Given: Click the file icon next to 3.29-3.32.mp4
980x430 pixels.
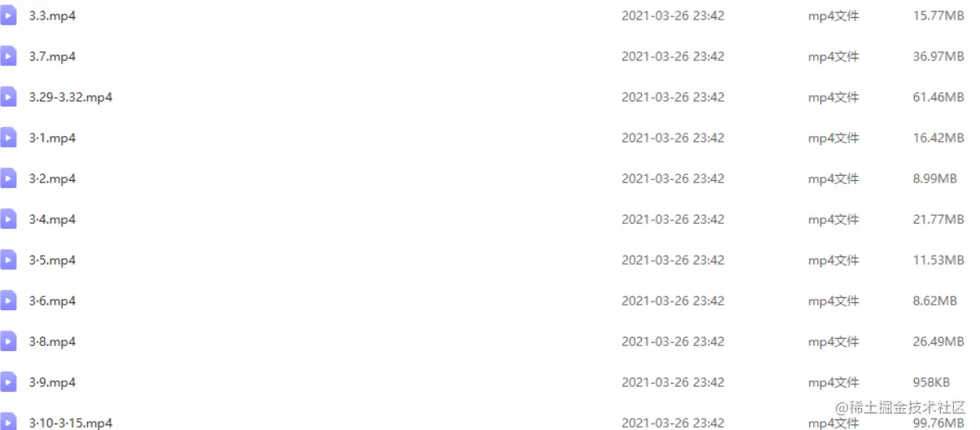Looking at the screenshot, I should (8, 97).
